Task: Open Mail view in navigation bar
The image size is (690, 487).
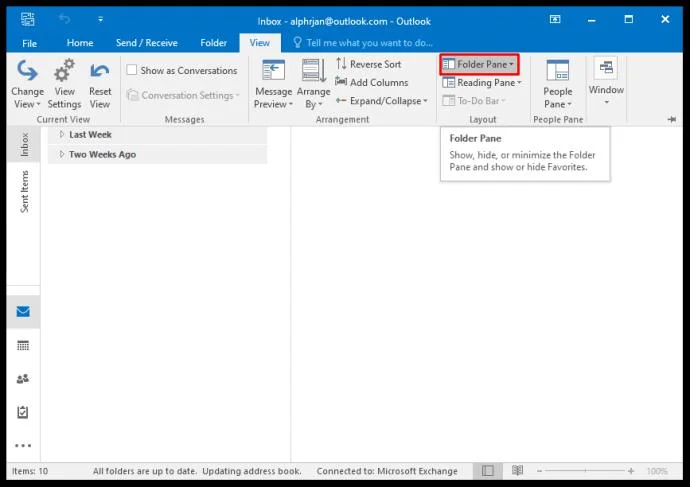Action: 22,311
